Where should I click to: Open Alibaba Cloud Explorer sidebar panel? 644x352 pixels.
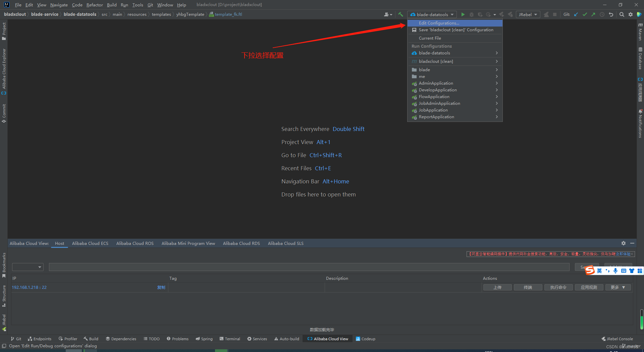[x=4, y=71]
